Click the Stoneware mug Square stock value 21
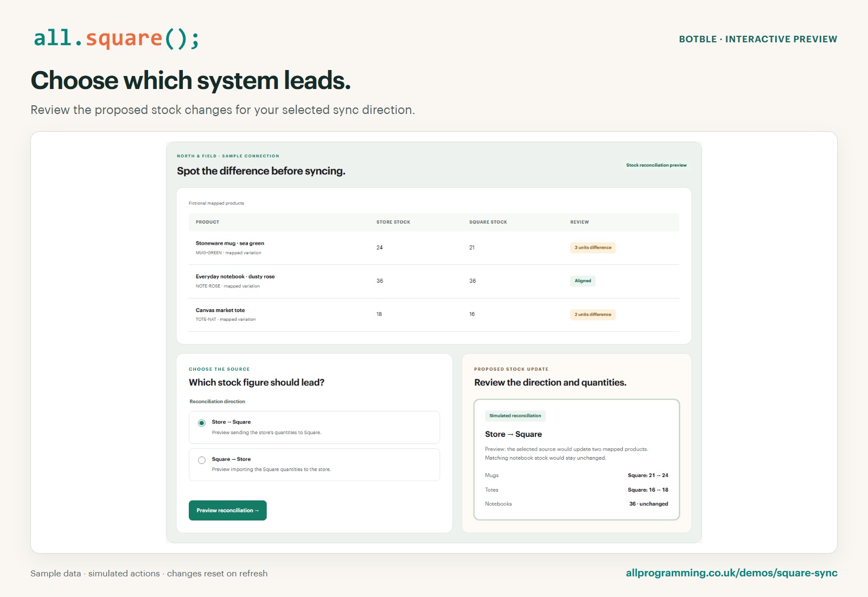Viewport: 868px width, 597px height. [x=472, y=247]
